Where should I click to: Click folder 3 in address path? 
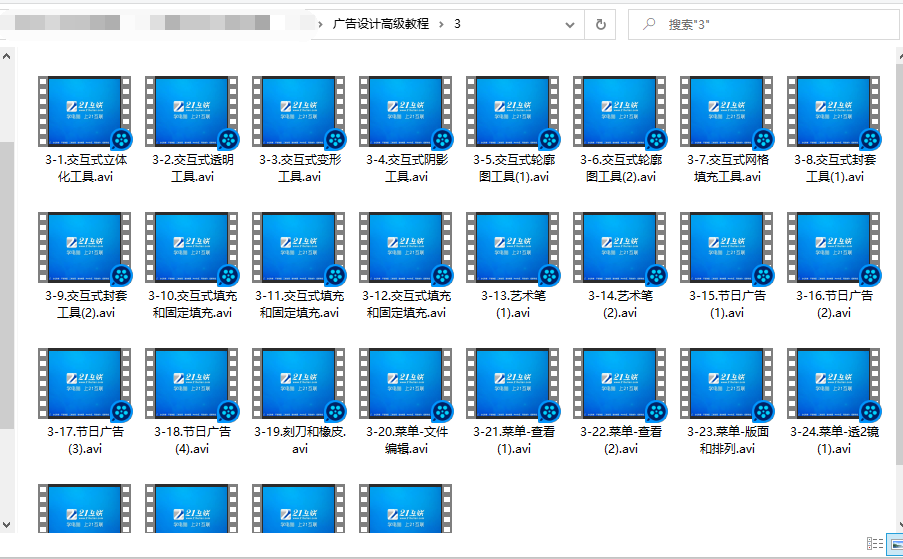click(457, 24)
